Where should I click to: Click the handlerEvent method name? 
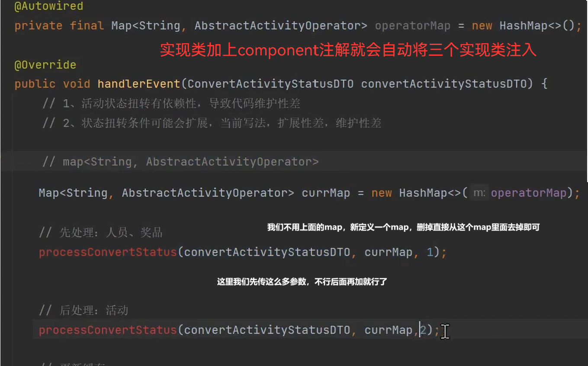tap(139, 83)
